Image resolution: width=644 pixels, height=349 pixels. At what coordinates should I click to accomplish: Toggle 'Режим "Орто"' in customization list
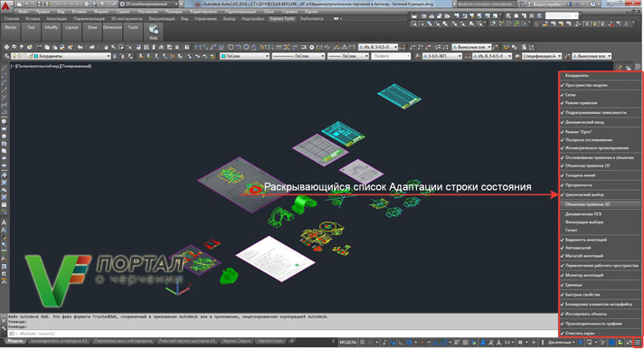601,132
